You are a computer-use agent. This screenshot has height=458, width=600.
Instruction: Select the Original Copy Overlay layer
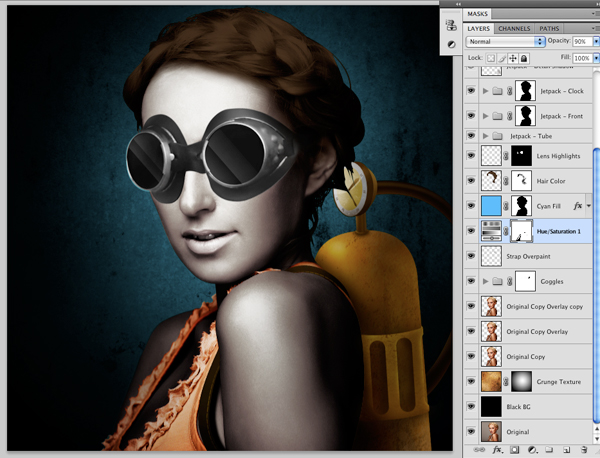pos(528,331)
